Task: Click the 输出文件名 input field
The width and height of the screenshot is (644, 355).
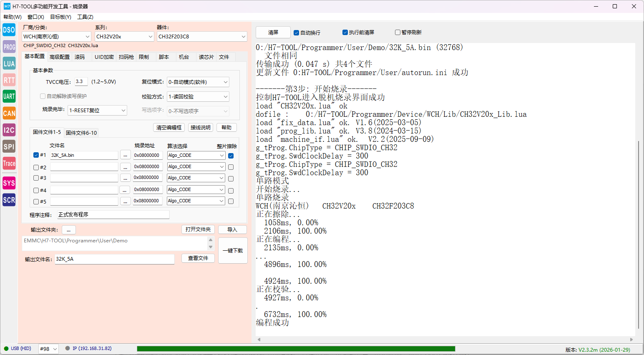Action: (114, 259)
